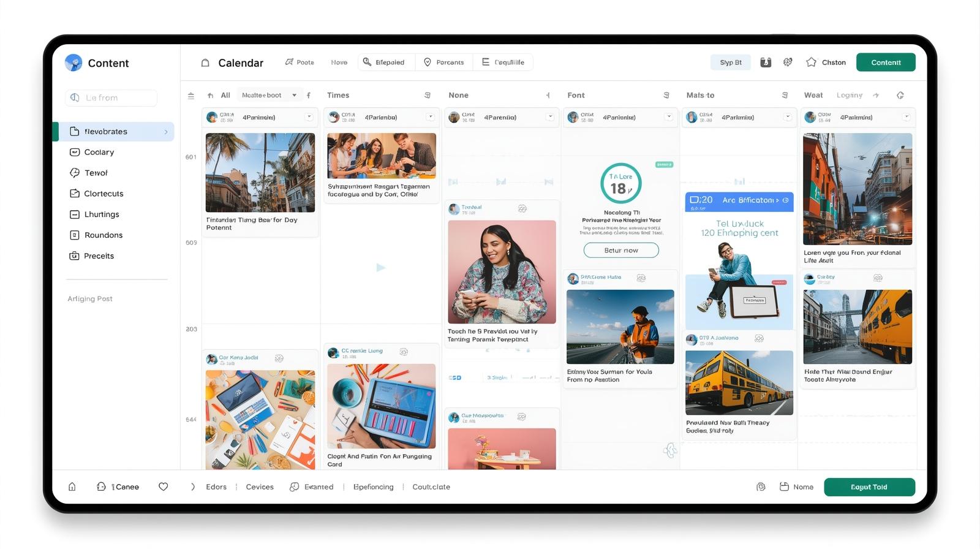Click the Precelts sidebar icon
This screenshot has width=980, height=549.
coord(75,256)
